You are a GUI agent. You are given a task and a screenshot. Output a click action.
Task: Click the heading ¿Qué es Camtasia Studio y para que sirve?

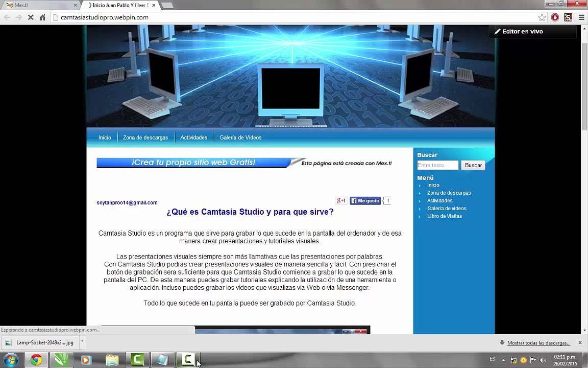tap(250, 212)
